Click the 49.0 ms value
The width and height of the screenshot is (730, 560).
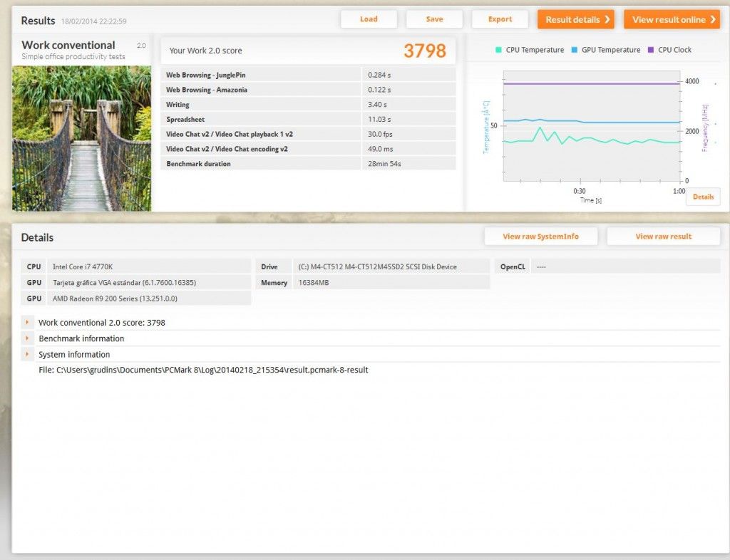381,149
